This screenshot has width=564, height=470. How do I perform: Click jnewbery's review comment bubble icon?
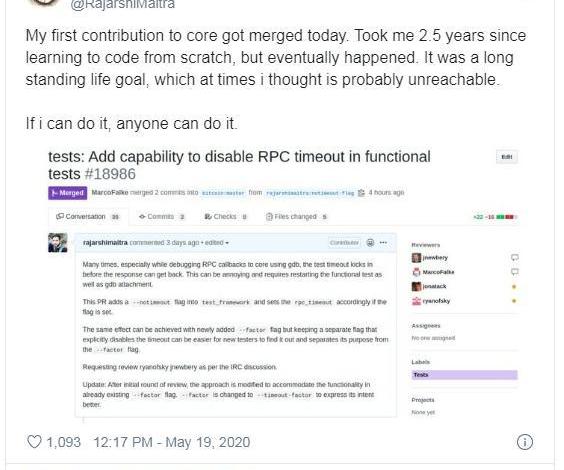(515, 257)
